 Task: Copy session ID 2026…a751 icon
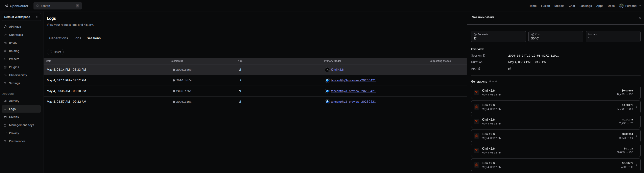click(174, 91)
